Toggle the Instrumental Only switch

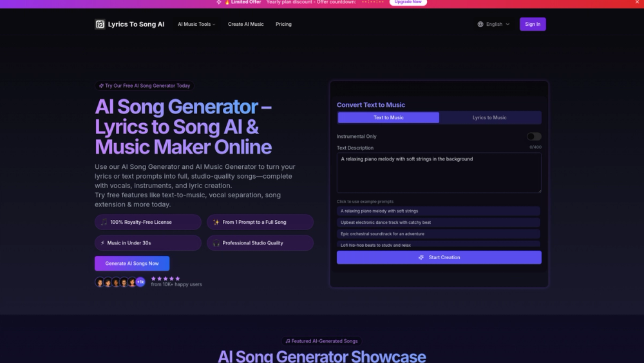[x=534, y=137]
